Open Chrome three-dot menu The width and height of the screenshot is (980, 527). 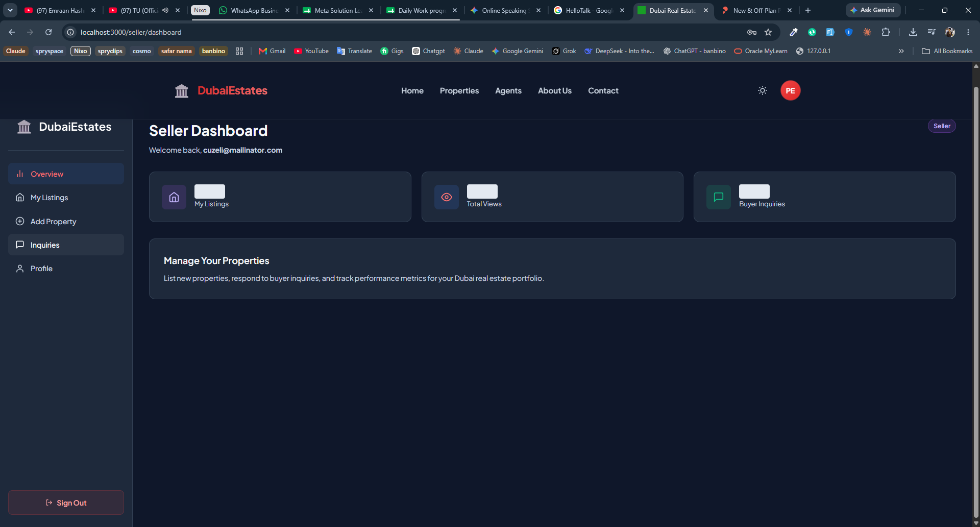[968, 32]
